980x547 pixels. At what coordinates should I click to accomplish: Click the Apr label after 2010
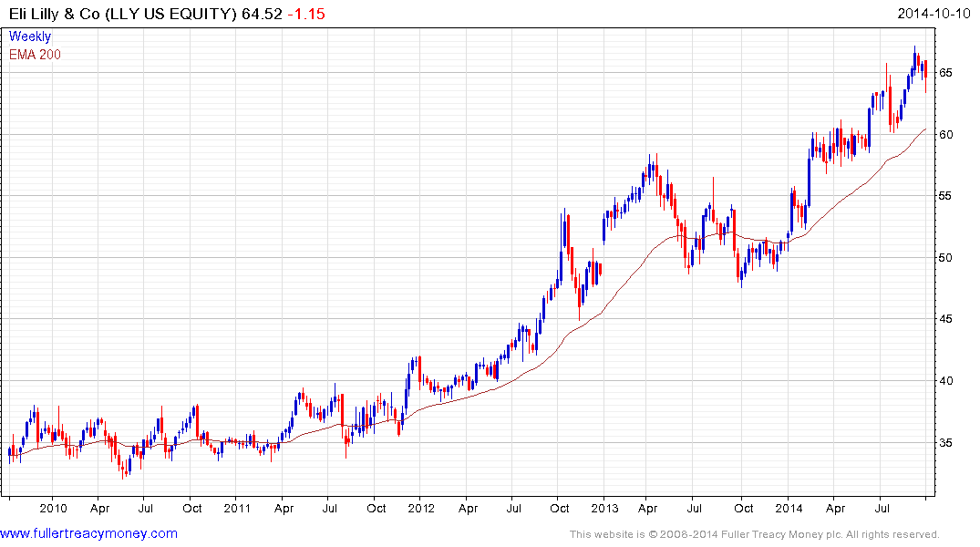pyautogui.click(x=100, y=508)
